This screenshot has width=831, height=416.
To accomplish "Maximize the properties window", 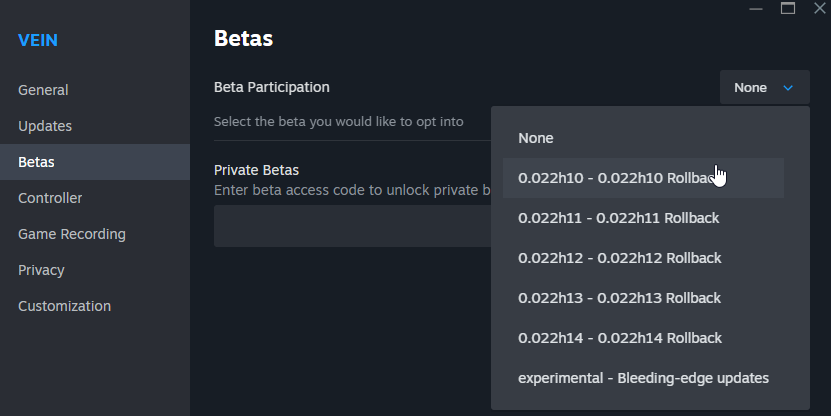I will click(788, 8).
